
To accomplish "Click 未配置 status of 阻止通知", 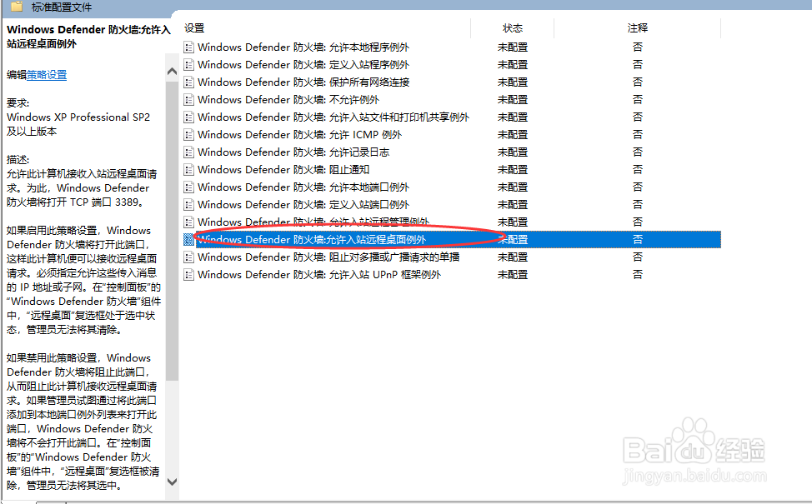I will tap(513, 170).
